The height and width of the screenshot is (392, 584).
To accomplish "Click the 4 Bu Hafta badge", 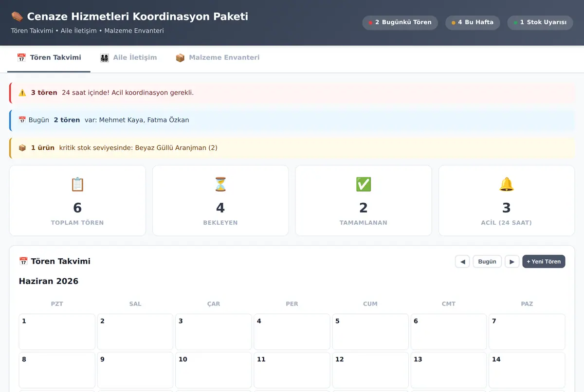I will (x=473, y=22).
